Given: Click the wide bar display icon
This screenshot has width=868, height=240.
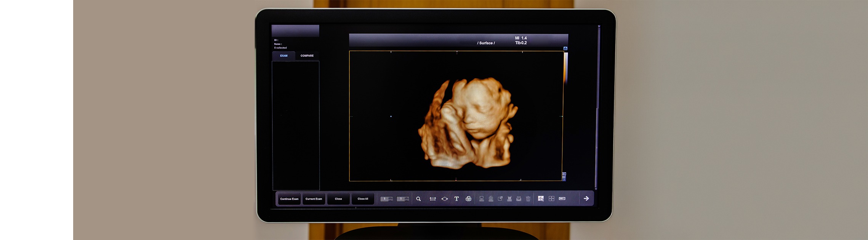Looking at the screenshot, I should (x=562, y=198).
